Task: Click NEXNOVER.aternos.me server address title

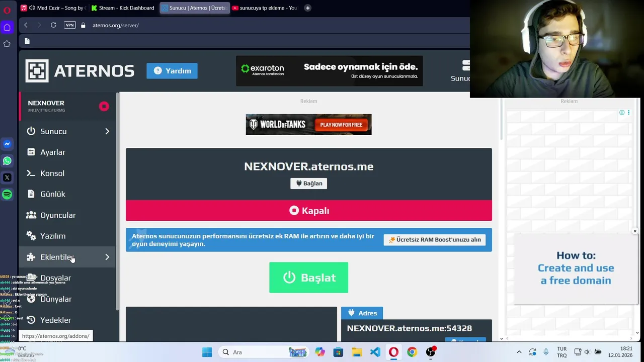Action: click(x=308, y=166)
